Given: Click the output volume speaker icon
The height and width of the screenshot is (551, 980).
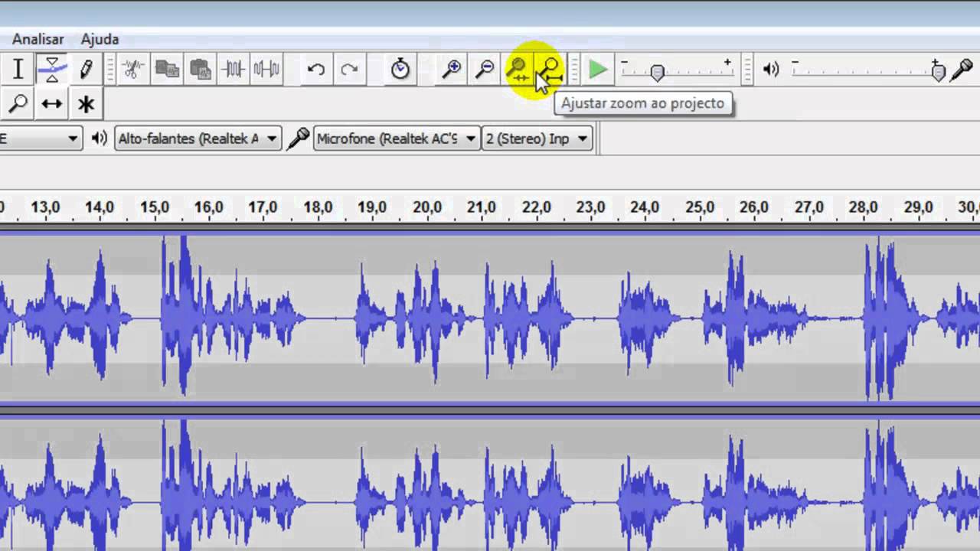Looking at the screenshot, I should click(x=771, y=70).
